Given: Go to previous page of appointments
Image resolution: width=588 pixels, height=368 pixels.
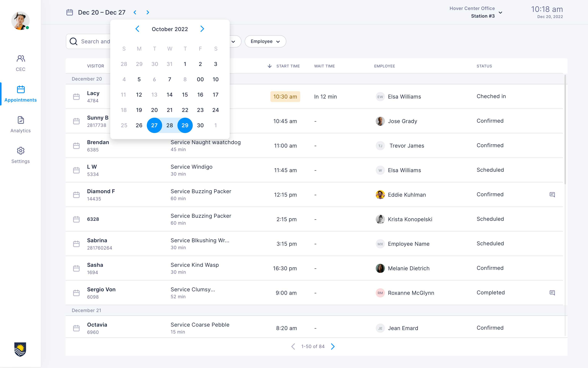Looking at the screenshot, I should tap(293, 346).
